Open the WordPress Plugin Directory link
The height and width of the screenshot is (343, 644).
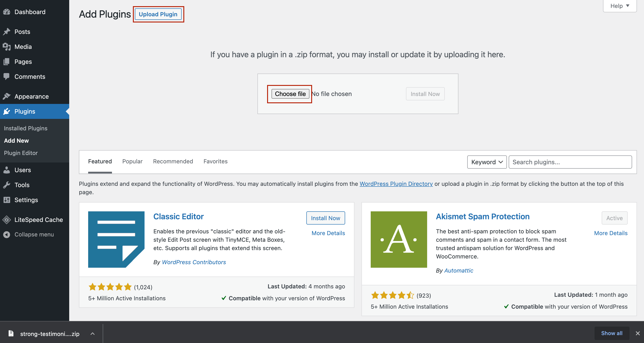click(x=396, y=184)
